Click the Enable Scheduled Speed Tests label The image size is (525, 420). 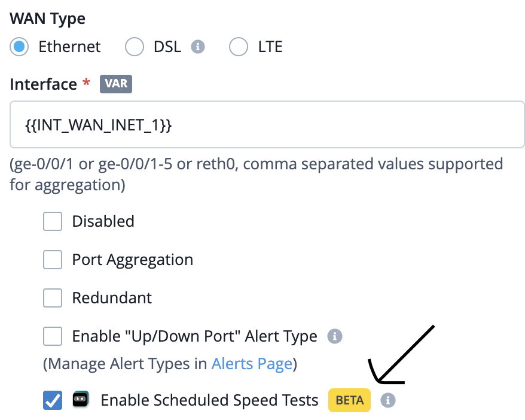tap(210, 400)
